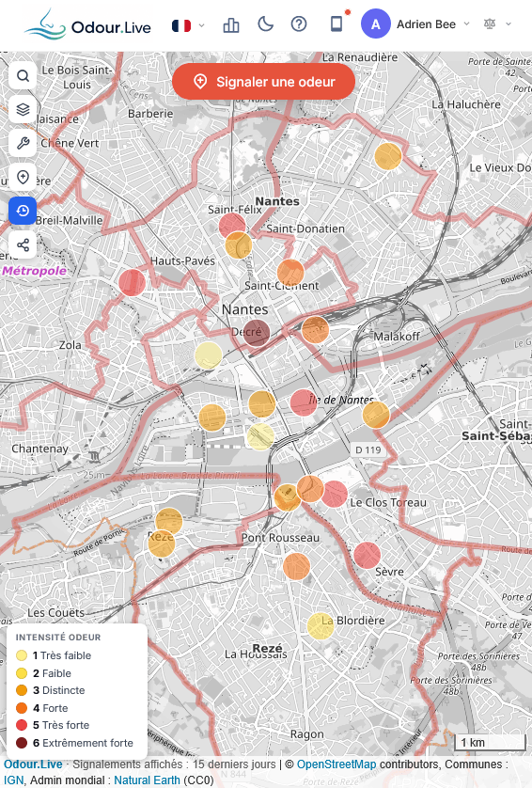The image size is (532, 788).
Task: Open the wrench tools panel
Action: pos(23,143)
